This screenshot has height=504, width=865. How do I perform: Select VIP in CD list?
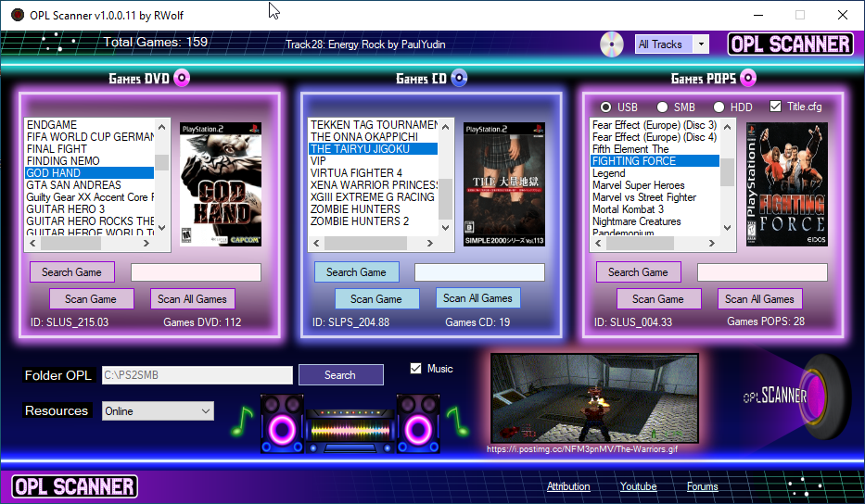coord(318,161)
